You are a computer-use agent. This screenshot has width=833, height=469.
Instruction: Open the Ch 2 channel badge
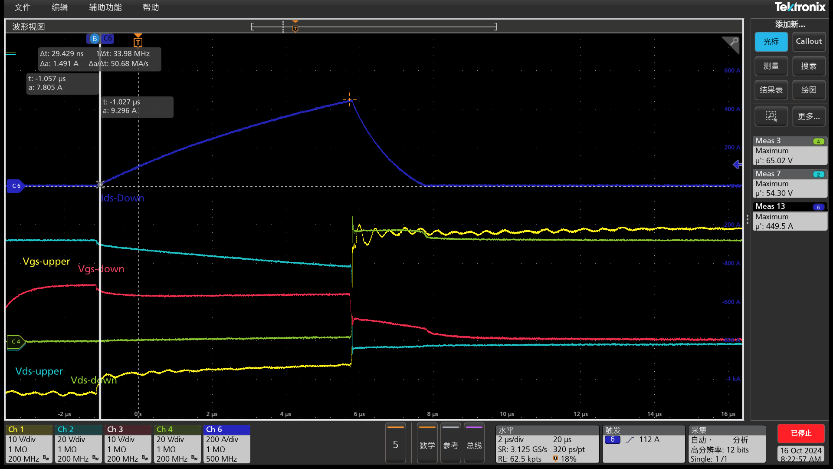point(79,444)
